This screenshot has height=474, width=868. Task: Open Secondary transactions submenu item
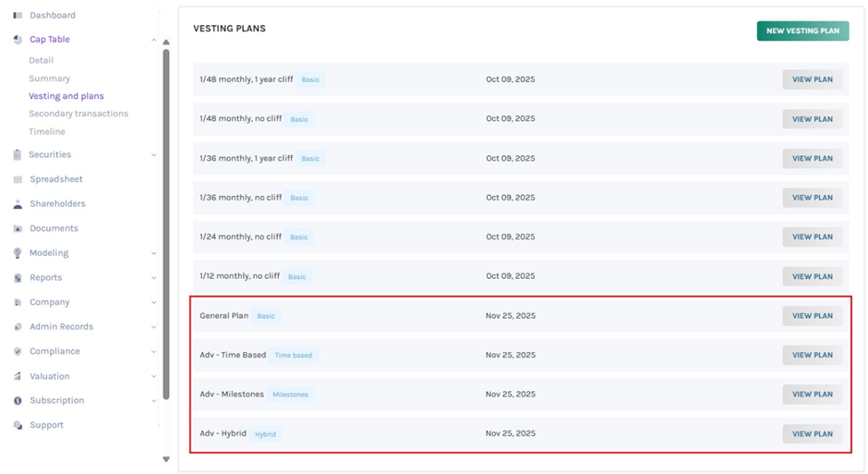[x=78, y=114]
